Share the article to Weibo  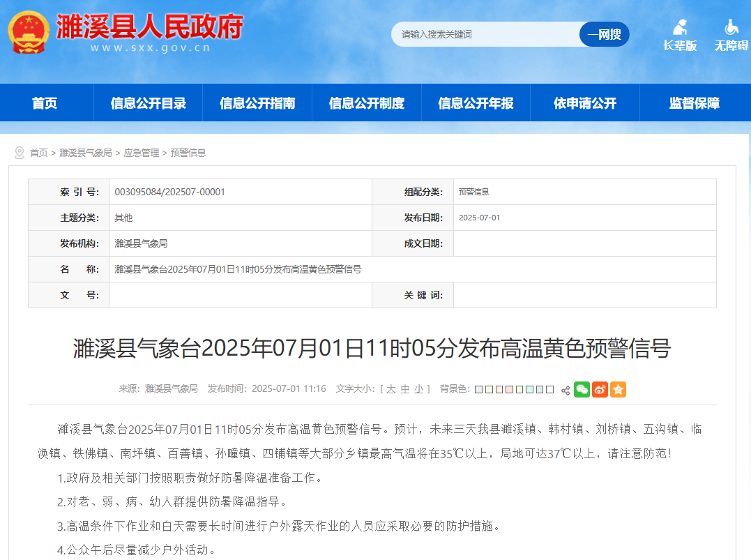[600, 389]
